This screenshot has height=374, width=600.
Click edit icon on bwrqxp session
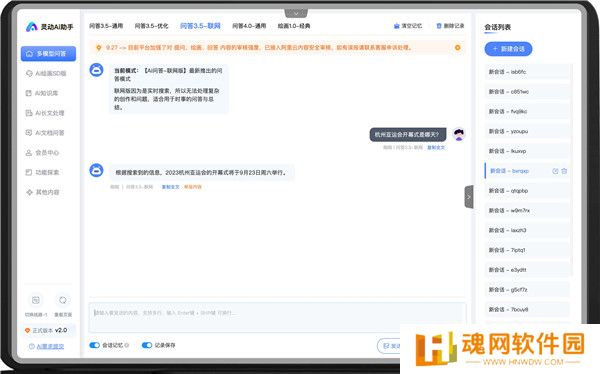point(555,171)
